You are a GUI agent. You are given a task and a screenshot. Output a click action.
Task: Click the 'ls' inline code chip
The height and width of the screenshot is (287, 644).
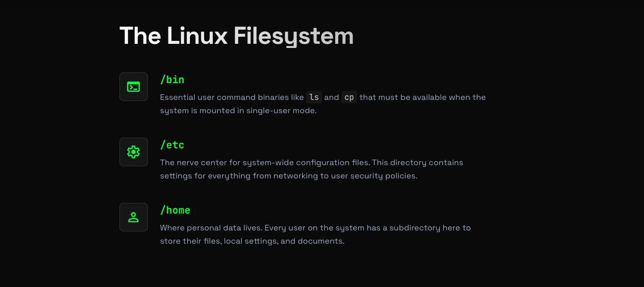tap(314, 97)
